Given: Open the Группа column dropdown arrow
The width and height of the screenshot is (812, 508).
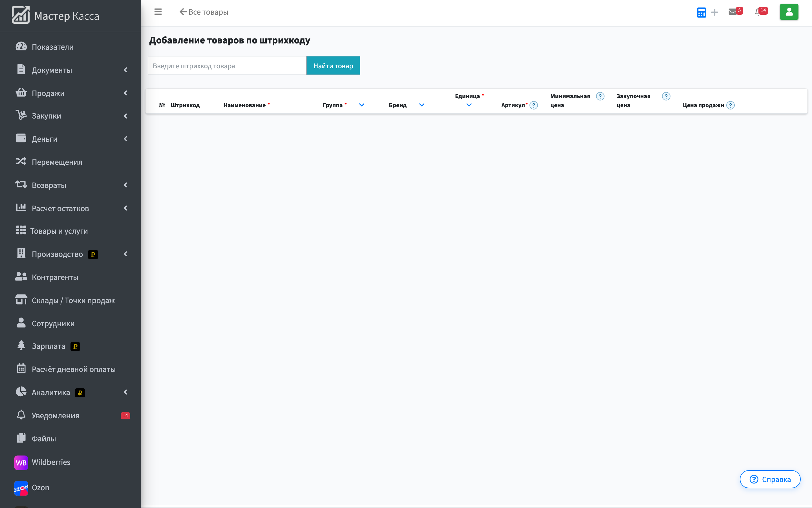Looking at the screenshot, I should [x=362, y=105].
